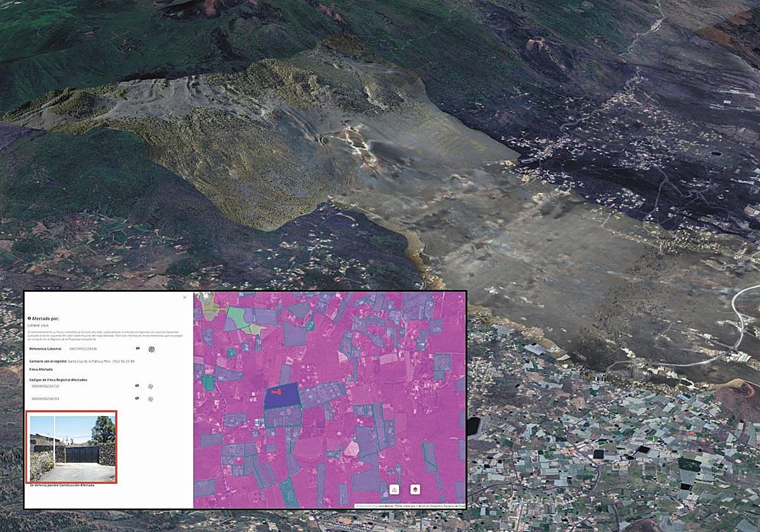Viewport: 760px width, 532px height.
Task: Open the globe icon next to Referencia Catastral
Action: 151,349
